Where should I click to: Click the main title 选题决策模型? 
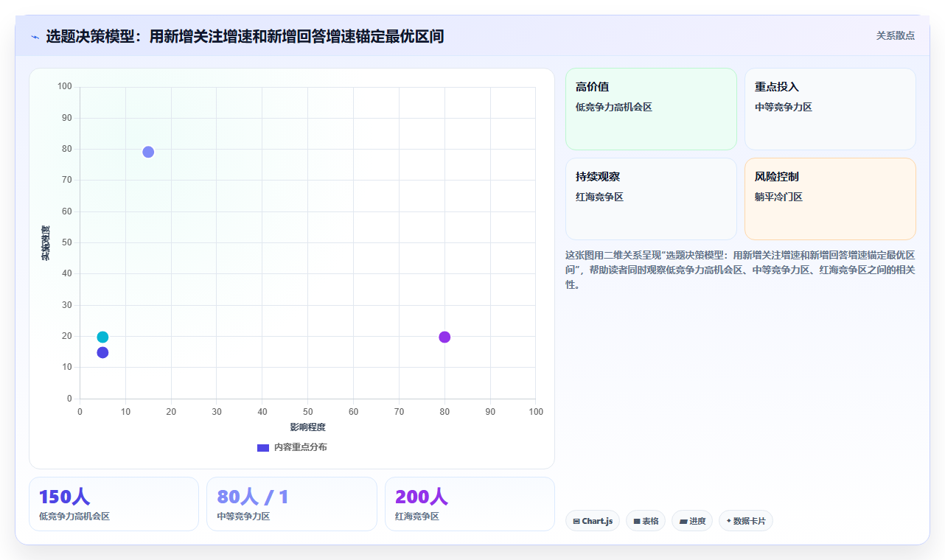tap(245, 36)
